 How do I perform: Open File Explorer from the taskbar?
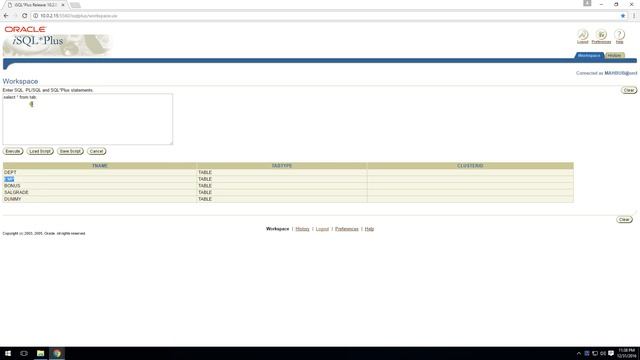[x=40, y=353]
